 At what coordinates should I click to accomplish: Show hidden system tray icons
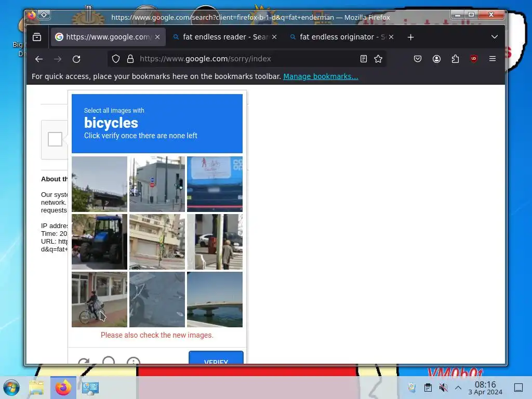458,388
